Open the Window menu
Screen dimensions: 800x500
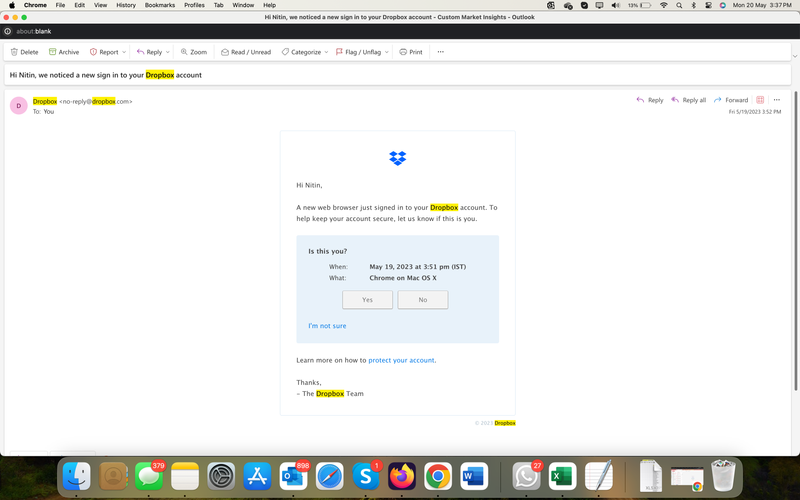(243, 5)
